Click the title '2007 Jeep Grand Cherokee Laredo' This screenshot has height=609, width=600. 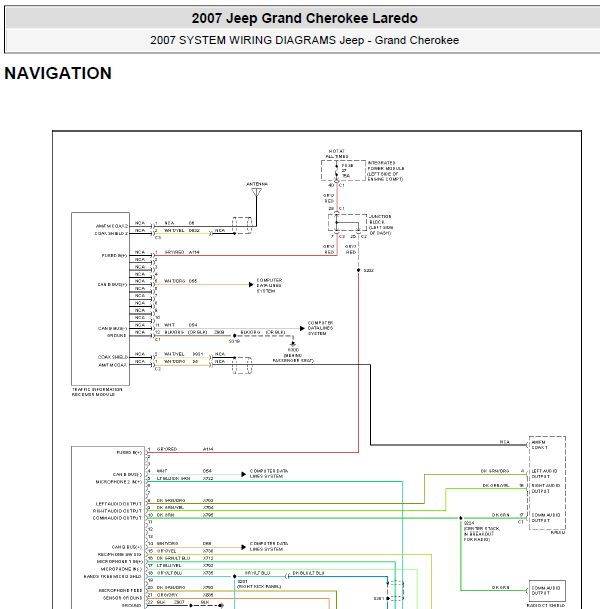[x=304, y=18]
